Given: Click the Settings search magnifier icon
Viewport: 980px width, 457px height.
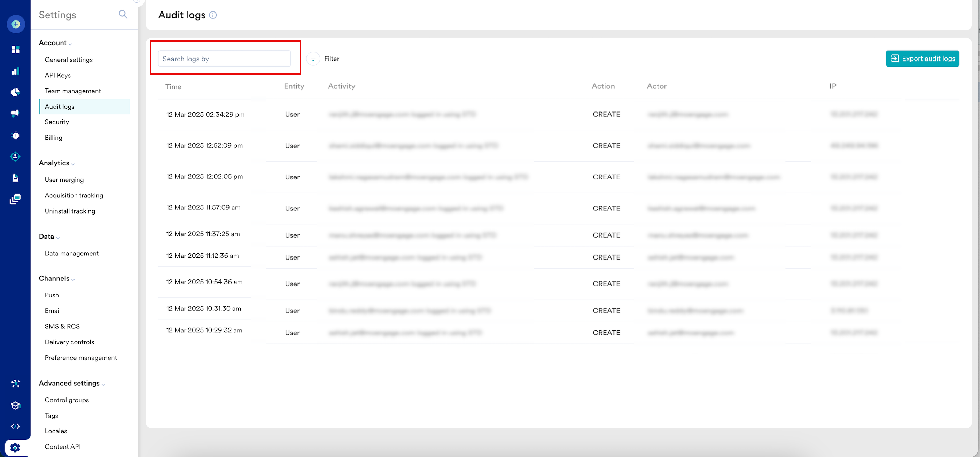Looking at the screenshot, I should click(123, 15).
